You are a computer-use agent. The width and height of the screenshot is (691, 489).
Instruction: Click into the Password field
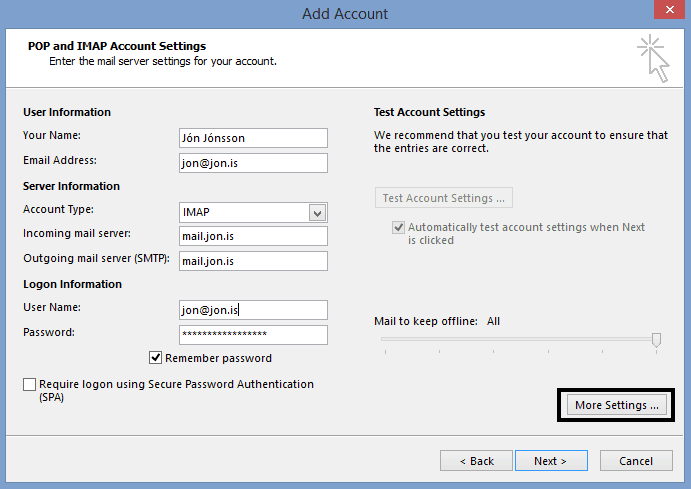click(x=252, y=335)
